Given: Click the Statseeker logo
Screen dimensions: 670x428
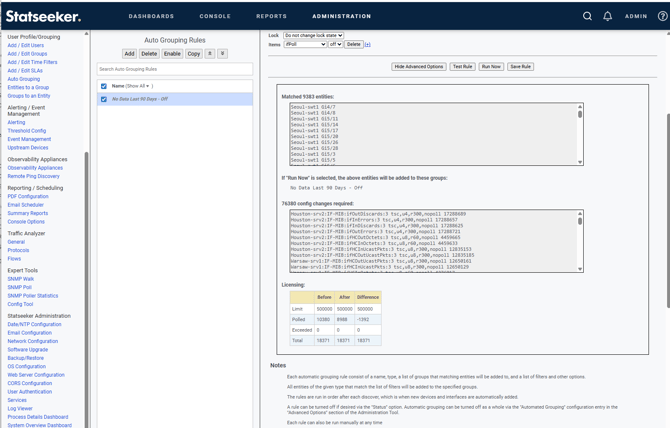Looking at the screenshot, I should click(x=43, y=16).
